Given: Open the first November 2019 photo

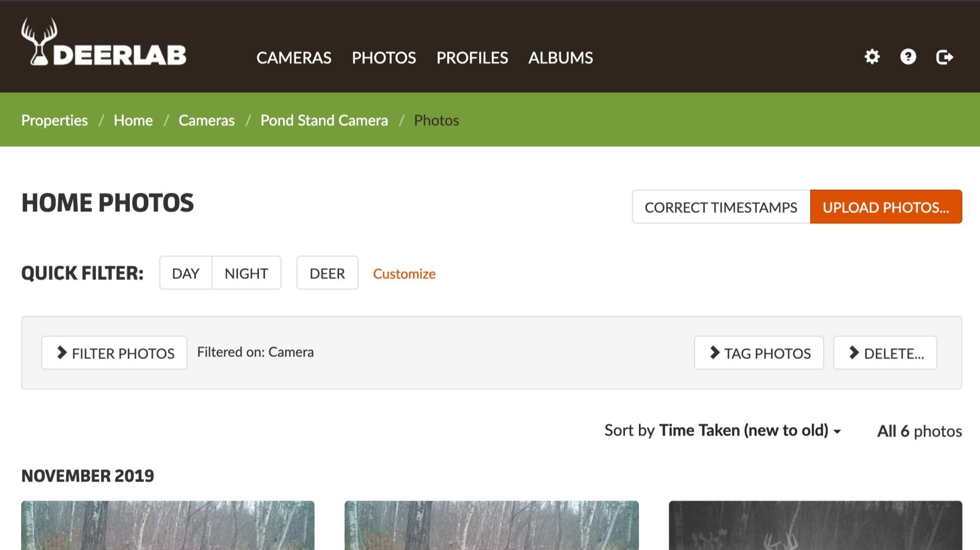Looking at the screenshot, I should tap(168, 526).
